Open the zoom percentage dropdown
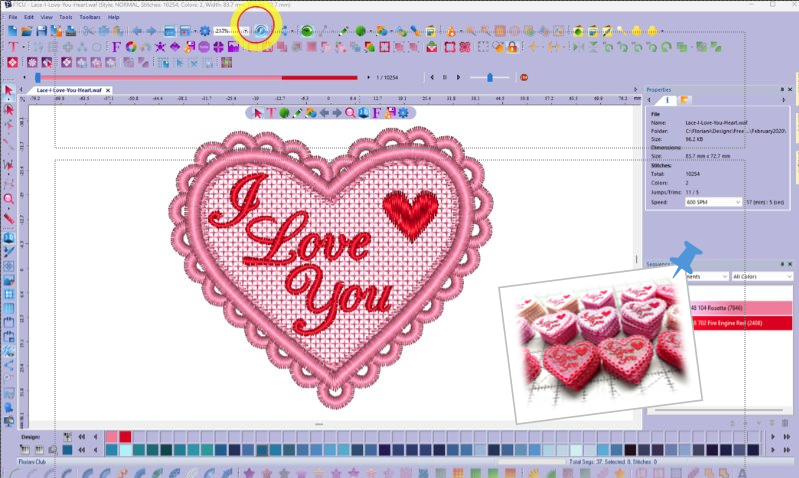 pyautogui.click(x=246, y=31)
